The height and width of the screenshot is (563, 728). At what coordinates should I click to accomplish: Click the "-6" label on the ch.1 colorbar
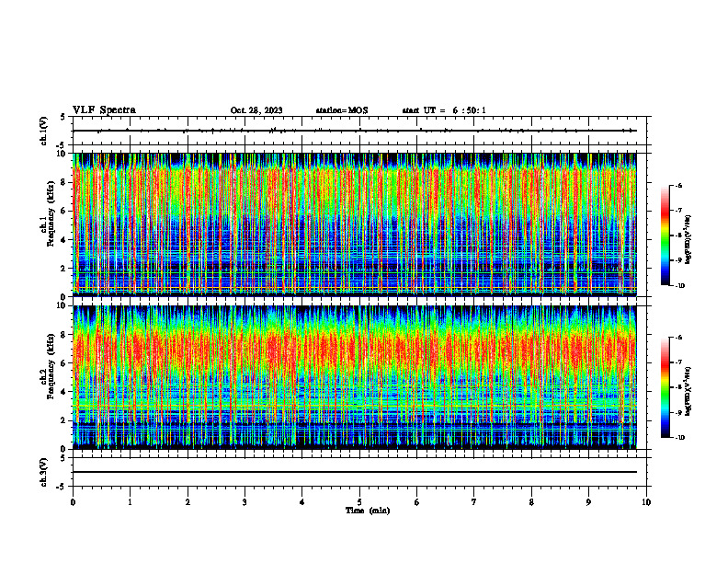point(679,186)
